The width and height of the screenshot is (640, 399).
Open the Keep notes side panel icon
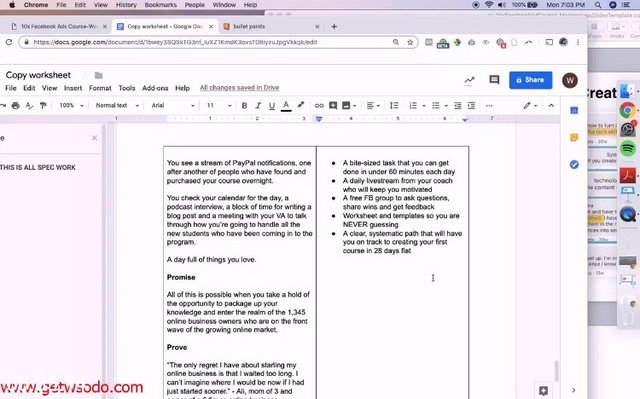(x=574, y=137)
